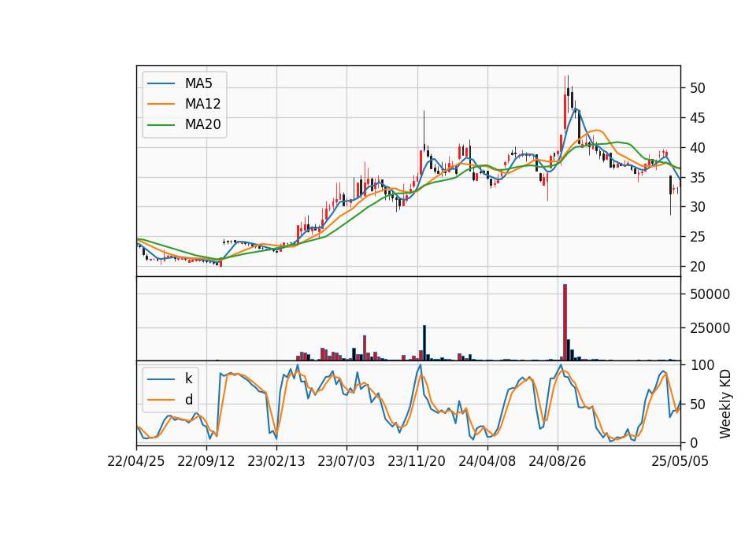756x543 pixels.
Task: Click the MA5 legend label
Action: tap(198, 83)
